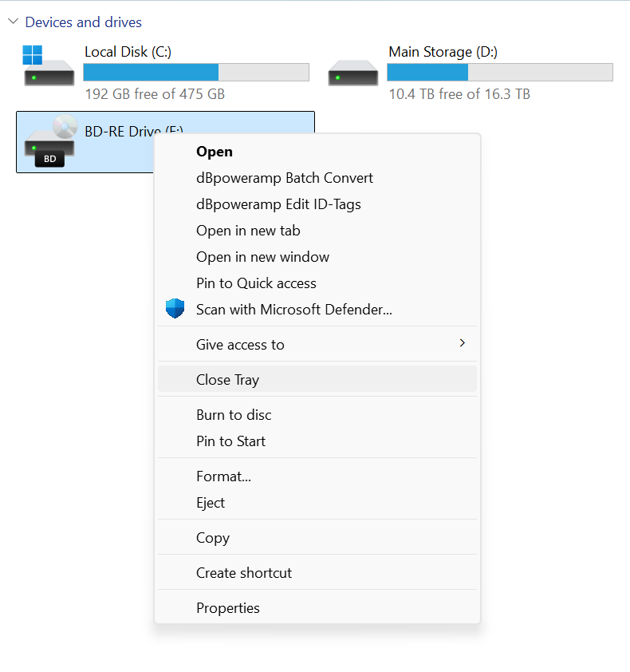Screen dimensions: 630x672
Task: Click the Microsoft Defender shield icon
Action: (175, 309)
